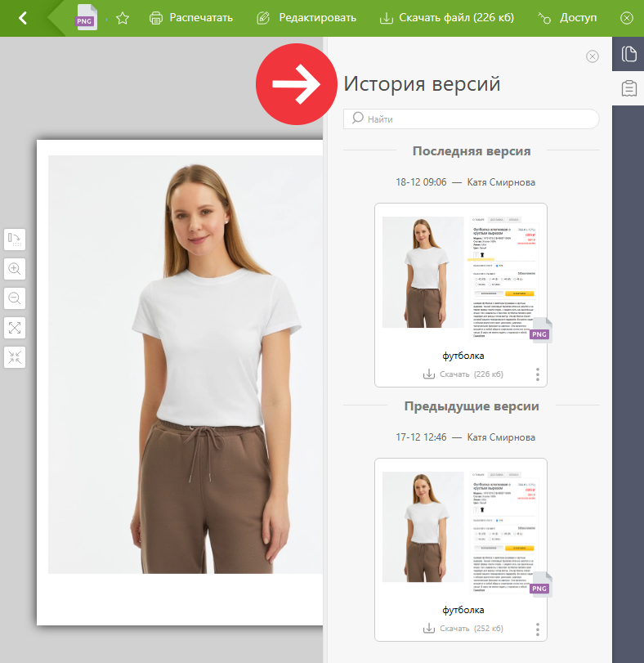Screen dimensions: 644x663
Task: Click the Найти search field
Action: [472, 119]
